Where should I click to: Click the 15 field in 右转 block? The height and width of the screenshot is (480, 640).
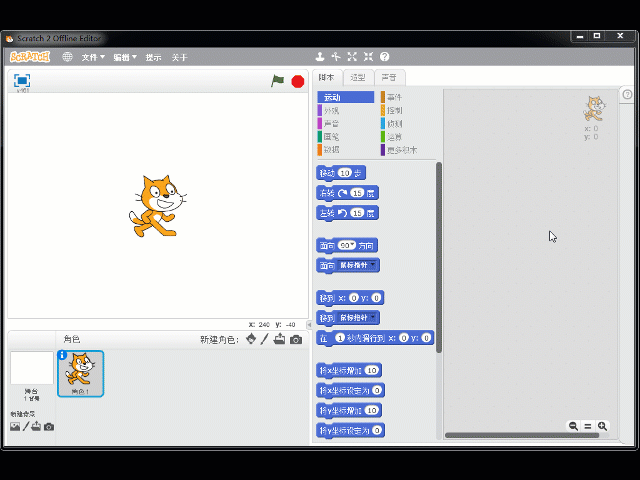358,193
